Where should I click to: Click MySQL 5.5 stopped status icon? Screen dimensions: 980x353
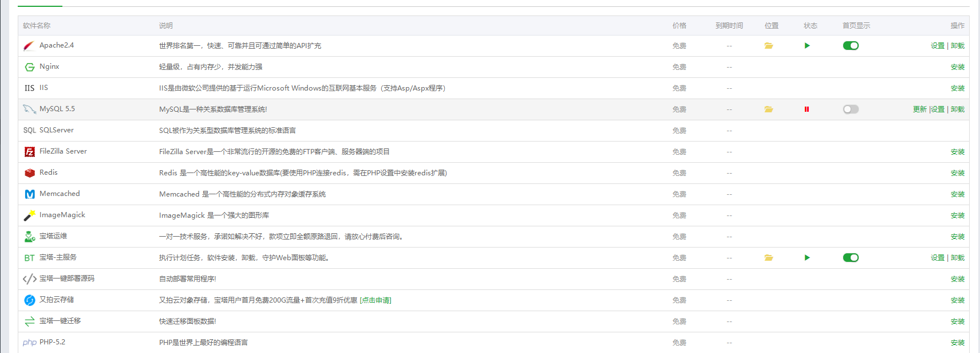807,109
